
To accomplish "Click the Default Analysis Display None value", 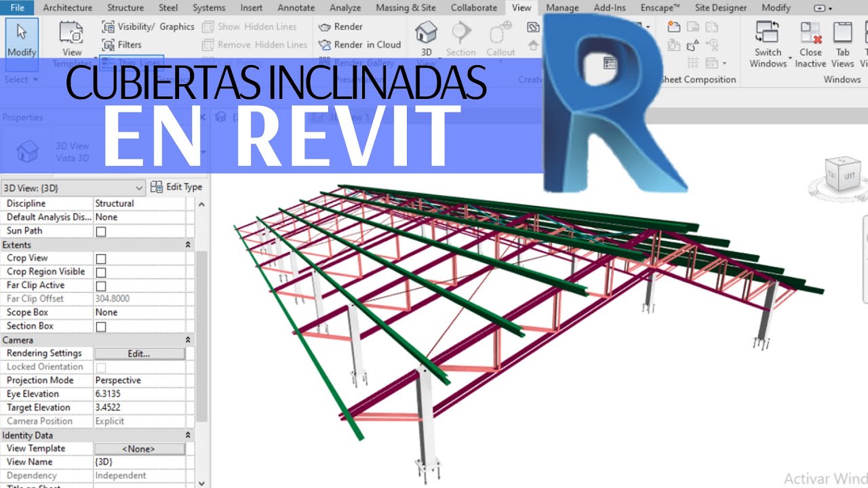I will coord(139,217).
